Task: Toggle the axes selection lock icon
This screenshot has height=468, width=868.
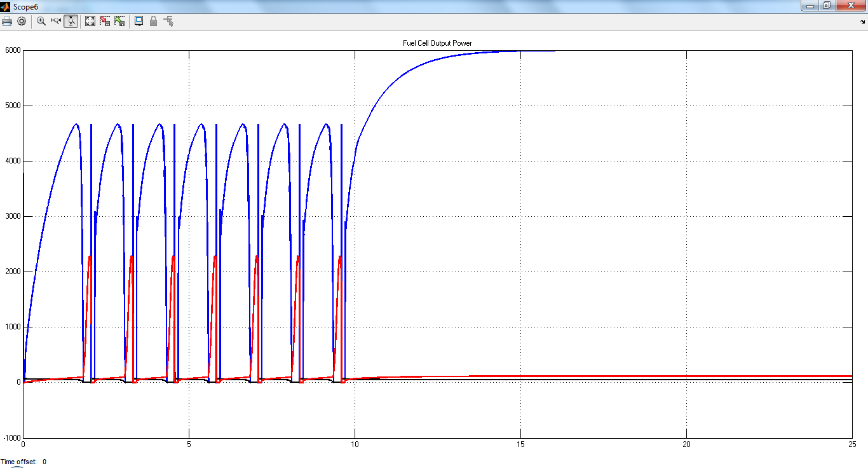Action: coord(153,21)
